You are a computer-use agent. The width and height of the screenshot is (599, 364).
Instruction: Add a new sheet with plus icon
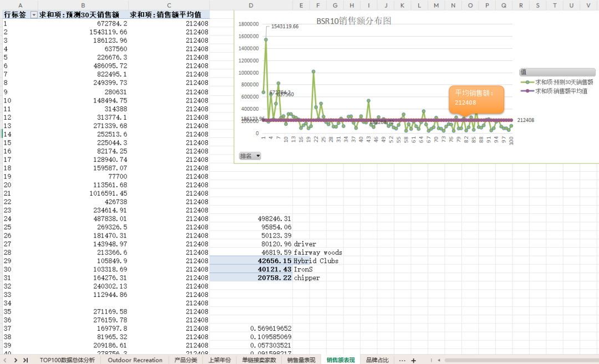413,360
